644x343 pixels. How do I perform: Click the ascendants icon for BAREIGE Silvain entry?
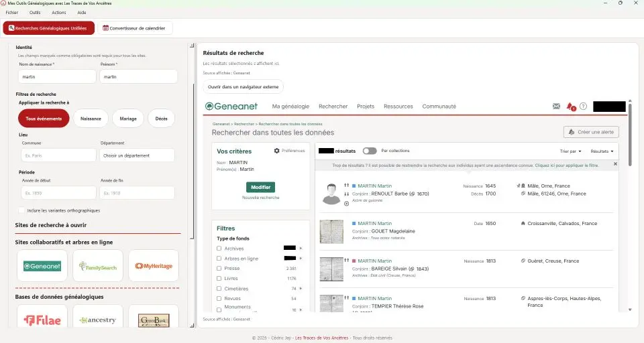pyautogui.click(x=346, y=261)
